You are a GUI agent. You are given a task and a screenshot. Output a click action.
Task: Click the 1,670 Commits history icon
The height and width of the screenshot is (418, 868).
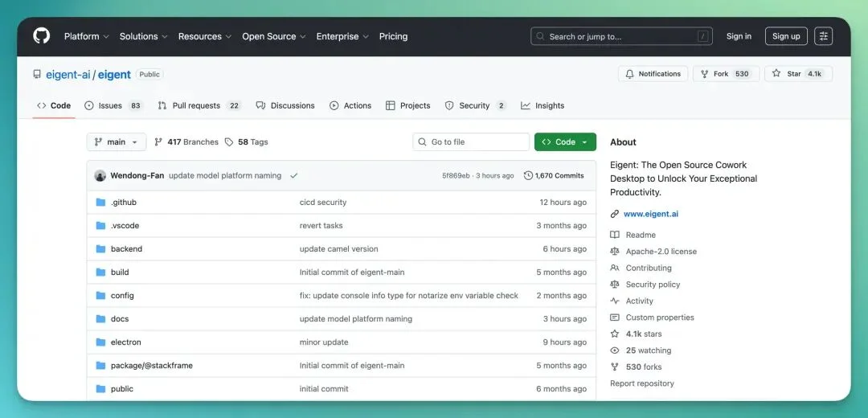[x=528, y=175]
